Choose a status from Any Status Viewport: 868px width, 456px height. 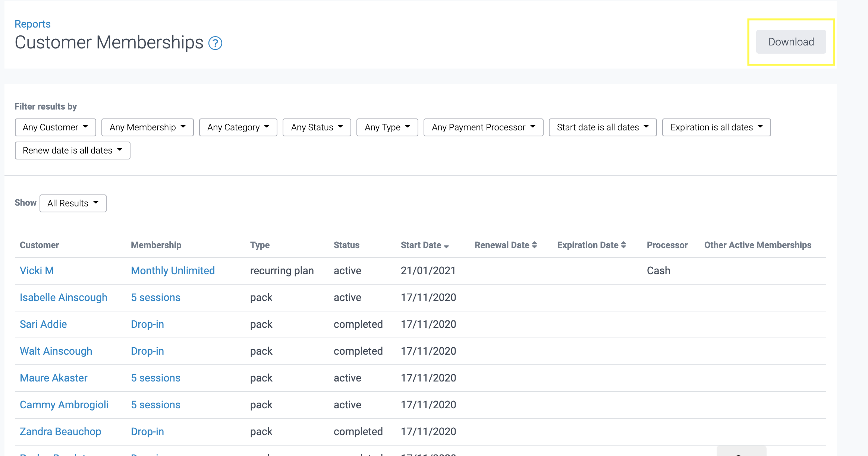pos(317,127)
